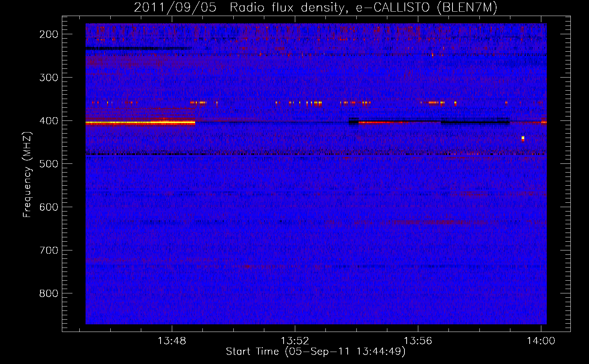Click the 400 frequency tick label
Screen dimensions: 589x364
(49, 121)
